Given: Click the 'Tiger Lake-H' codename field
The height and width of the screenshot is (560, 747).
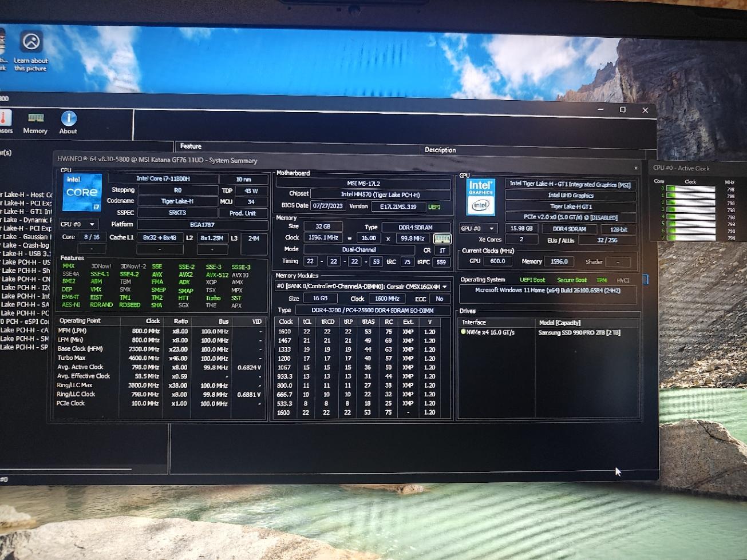Looking at the screenshot, I should click(177, 201).
